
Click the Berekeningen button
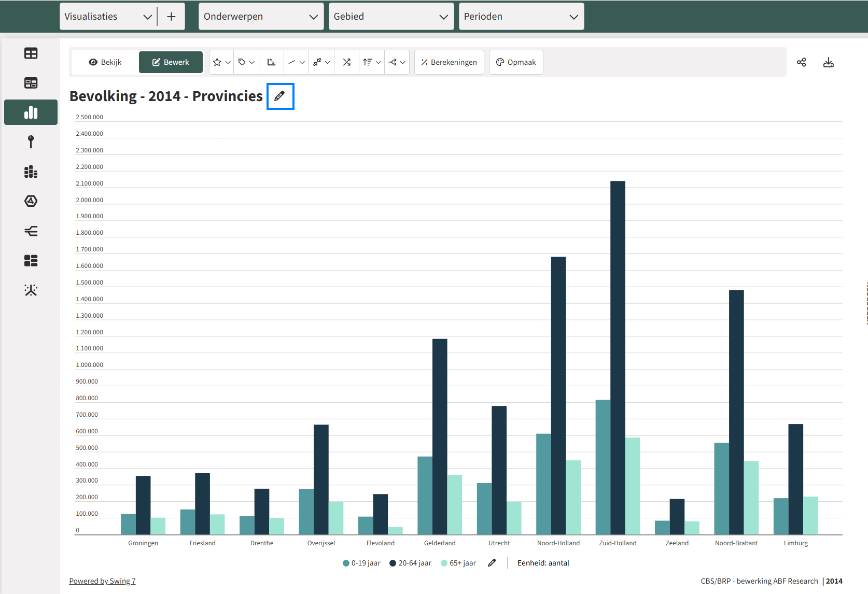(x=449, y=62)
